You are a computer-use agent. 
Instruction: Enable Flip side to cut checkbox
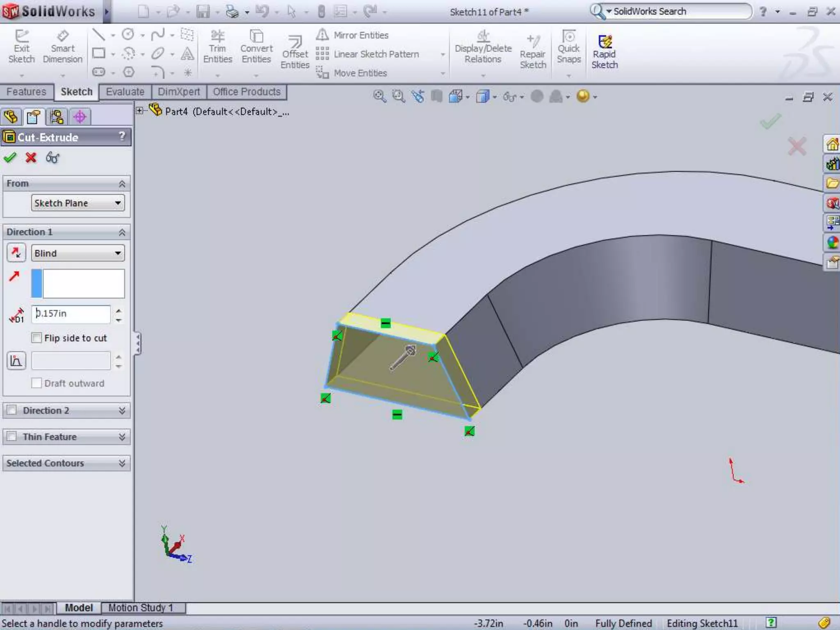pyautogui.click(x=37, y=338)
